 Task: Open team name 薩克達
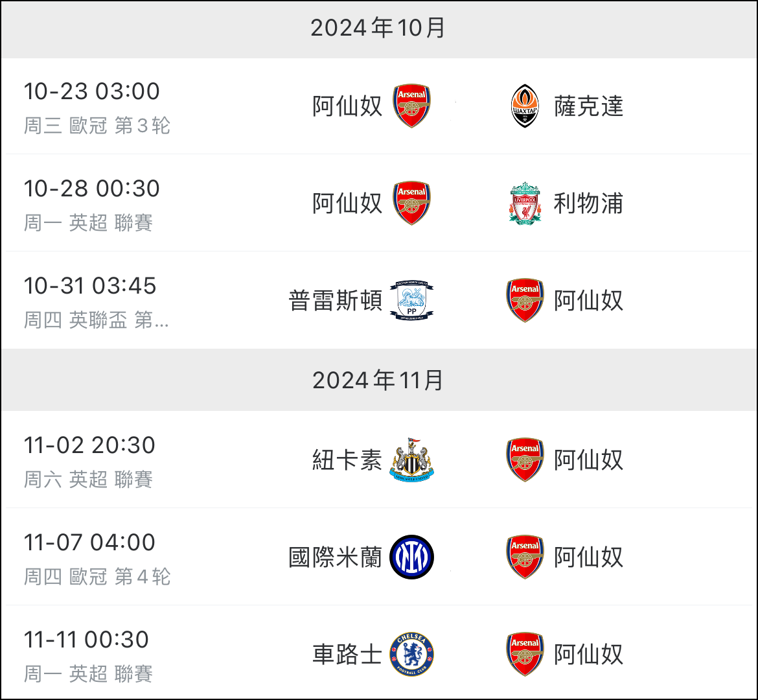tap(588, 106)
